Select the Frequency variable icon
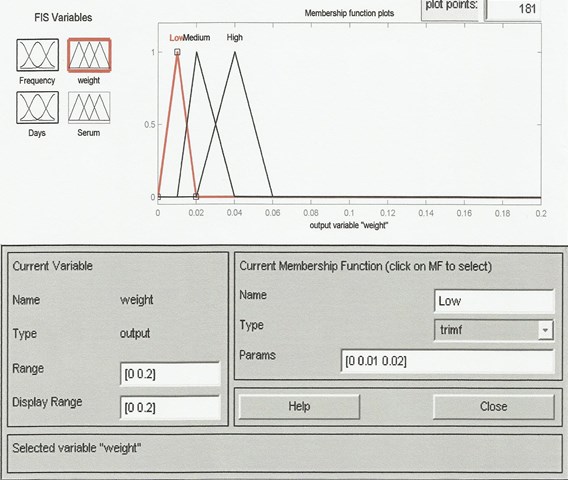Image resolution: width=568 pixels, height=480 pixels. coord(37,55)
